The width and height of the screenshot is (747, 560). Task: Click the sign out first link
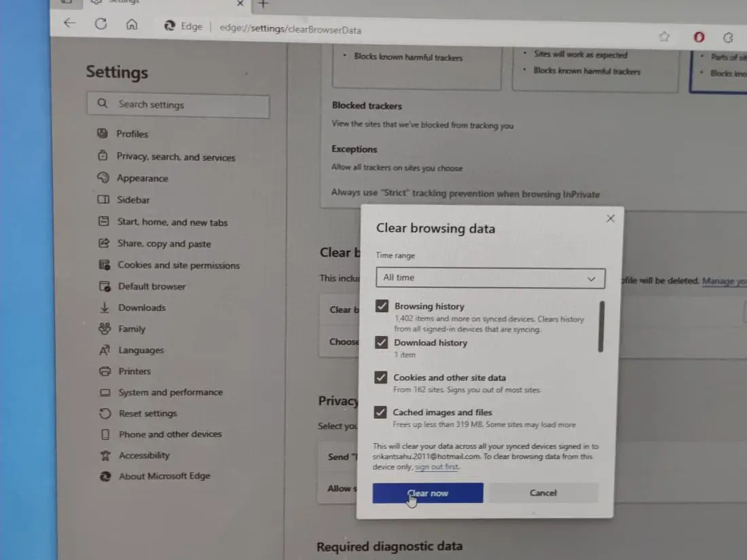coord(437,466)
